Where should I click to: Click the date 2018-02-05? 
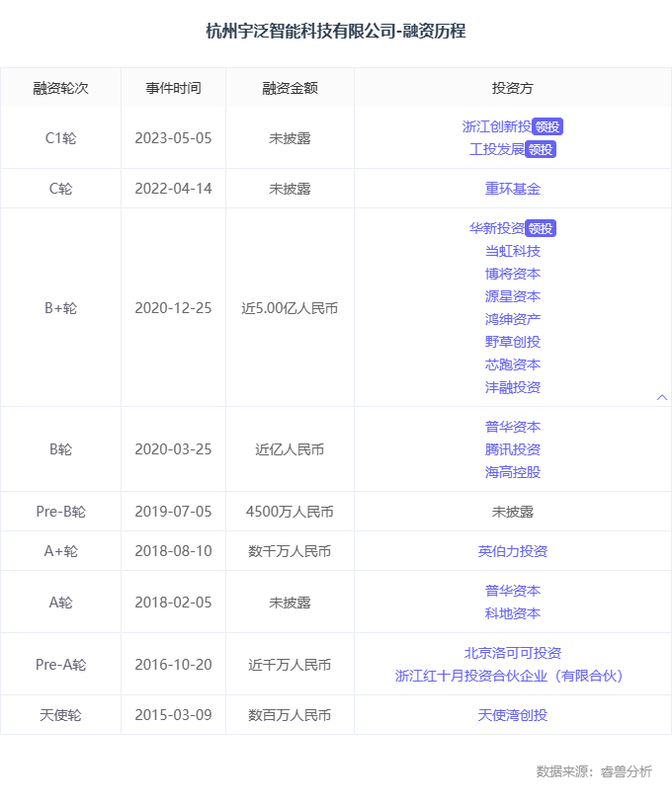pyautogui.click(x=173, y=603)
